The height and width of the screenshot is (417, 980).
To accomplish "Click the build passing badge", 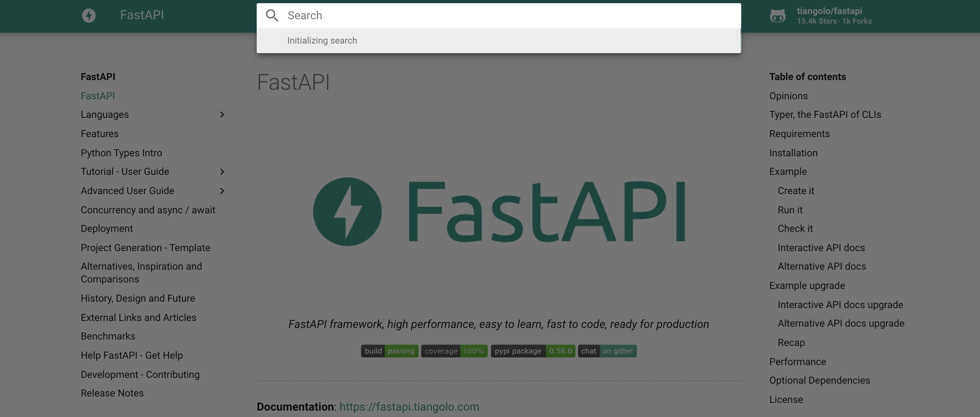I will click(x=389, y=351).
